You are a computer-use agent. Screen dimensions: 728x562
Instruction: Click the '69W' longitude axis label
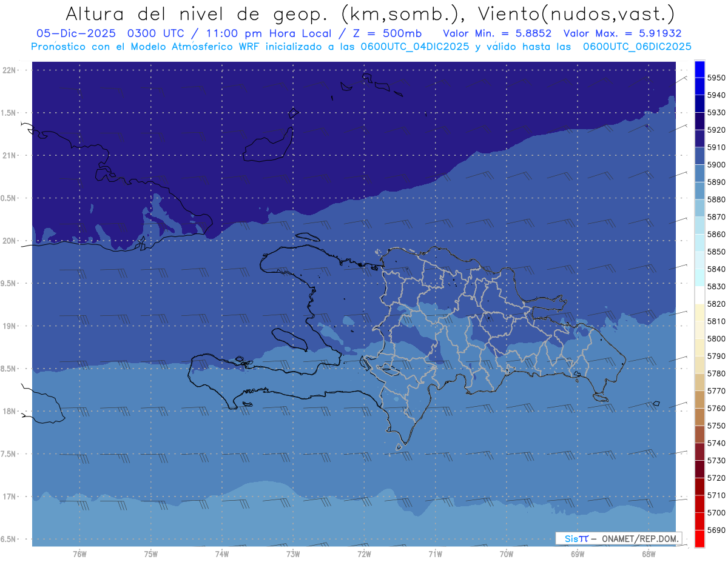[x=578, y=554]
